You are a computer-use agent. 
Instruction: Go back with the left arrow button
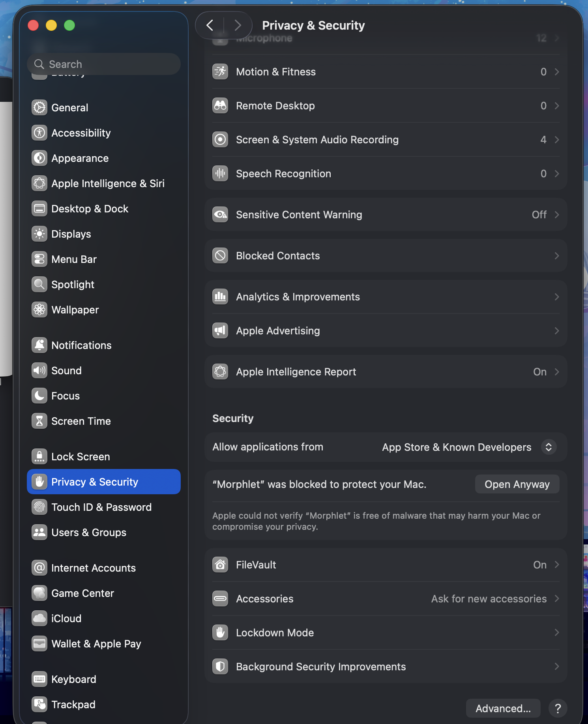coord(210,25)
